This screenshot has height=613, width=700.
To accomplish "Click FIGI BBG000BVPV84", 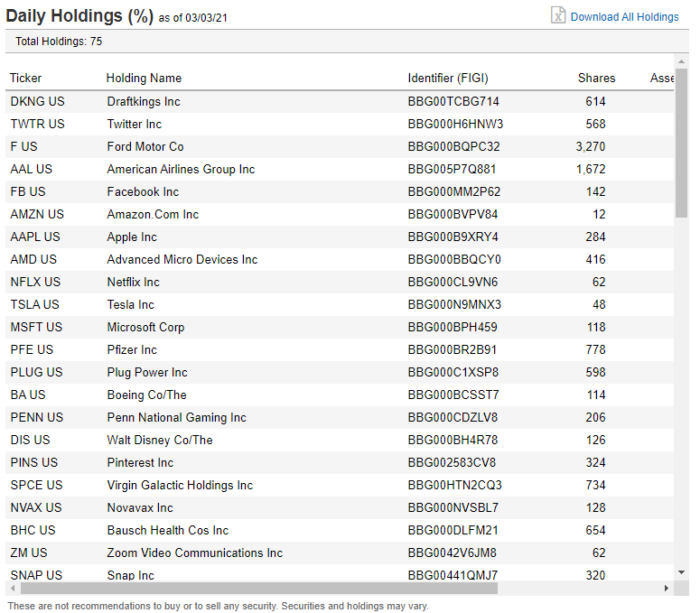I will coord(453,215).
